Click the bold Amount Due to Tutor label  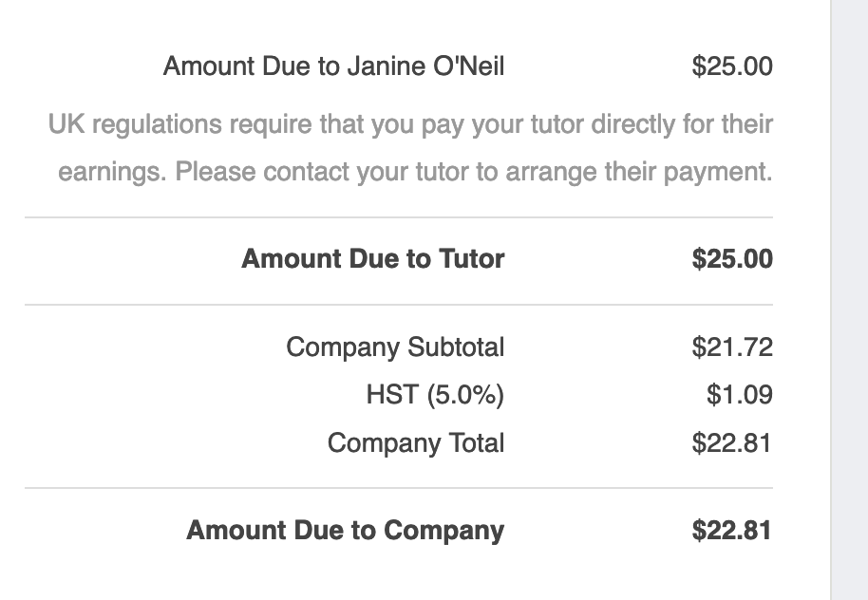[x=373, y=259]
